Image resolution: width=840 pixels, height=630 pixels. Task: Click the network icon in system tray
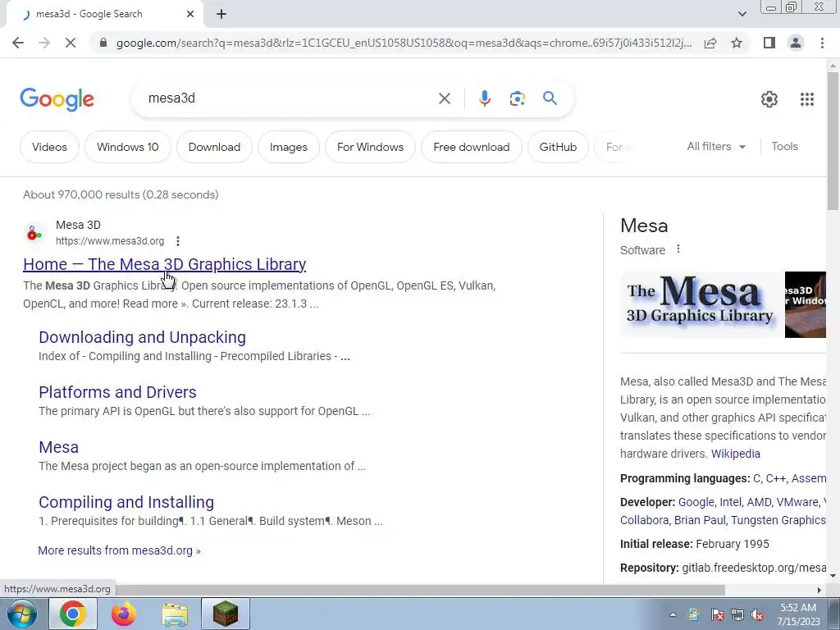[737, 615]
